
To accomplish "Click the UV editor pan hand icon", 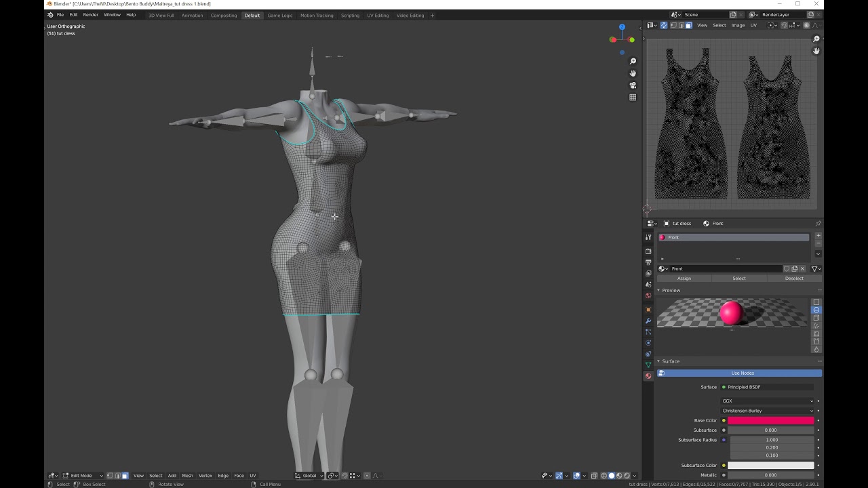I will [x=816, y=51].
